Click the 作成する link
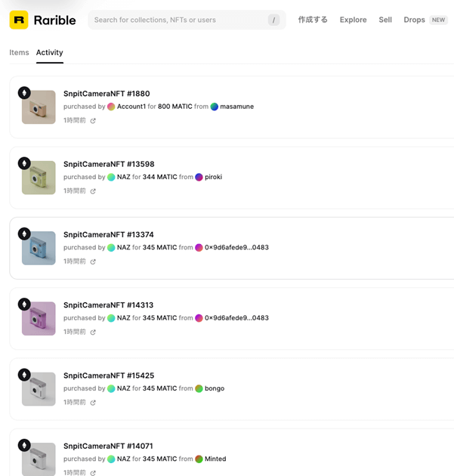 (x=313, y=20)
